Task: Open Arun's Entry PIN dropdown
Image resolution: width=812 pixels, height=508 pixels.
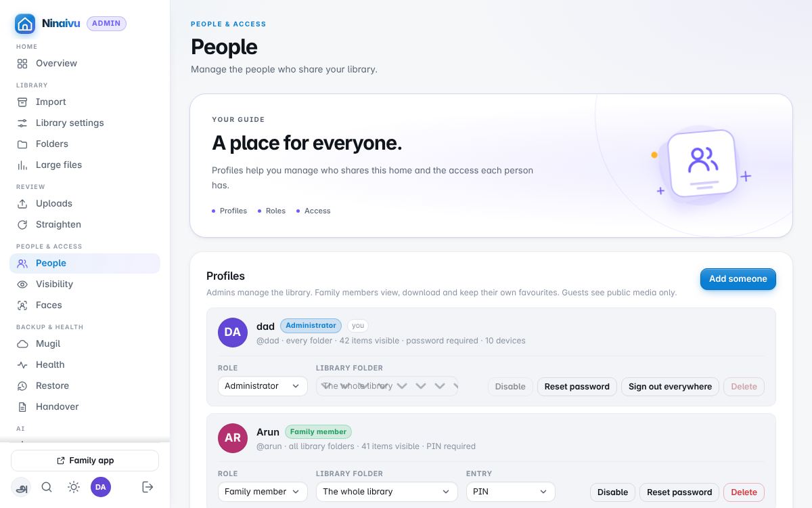Action: click(x=511, y=492)
